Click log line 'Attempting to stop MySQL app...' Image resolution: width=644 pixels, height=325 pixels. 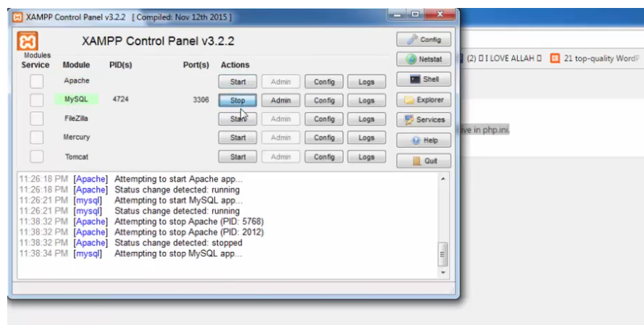178,253
